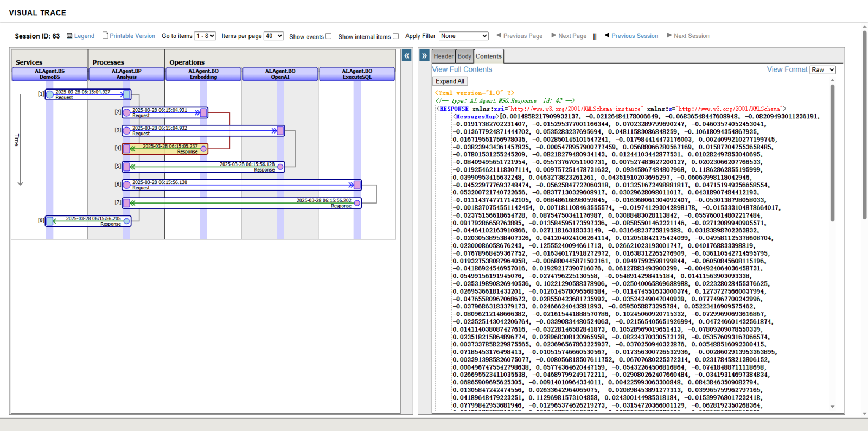Viewport: 868px width, 431px height.
Task: Open the Apply Filter dropdown
Action: pos(463,36)
